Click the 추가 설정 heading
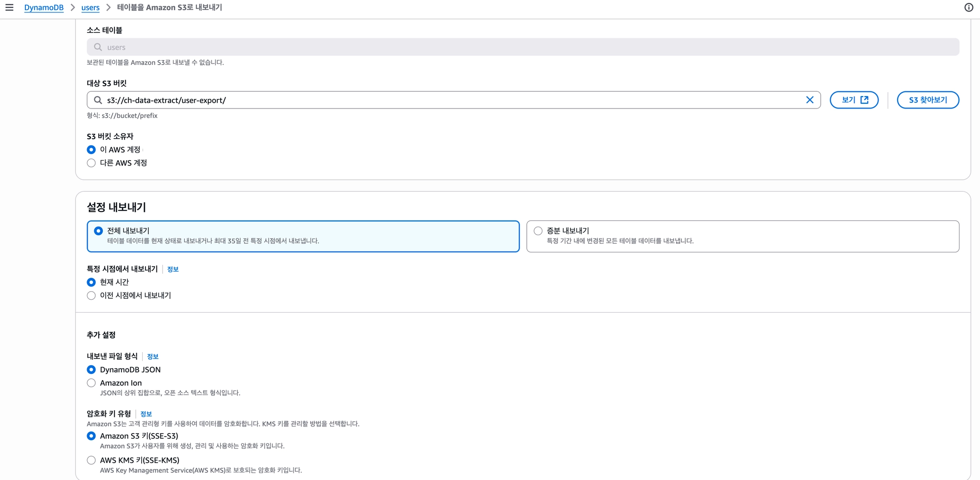The width and height of the screenshot is (980, 480). point(101,335)
